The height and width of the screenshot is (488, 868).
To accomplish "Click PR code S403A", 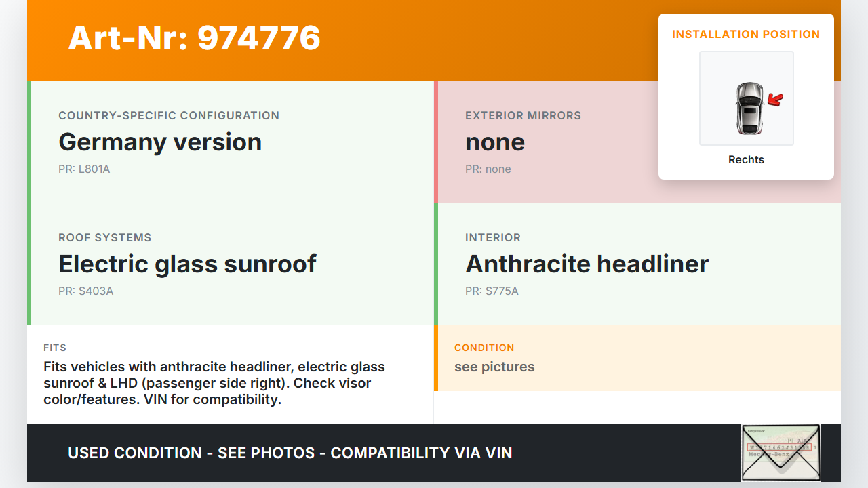I will 85,291.
